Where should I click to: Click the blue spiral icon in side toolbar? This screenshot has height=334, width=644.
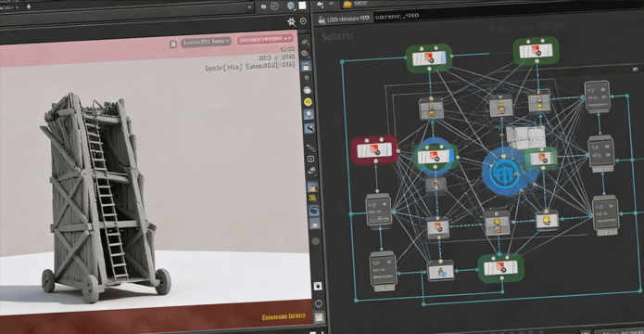[314, 211]
